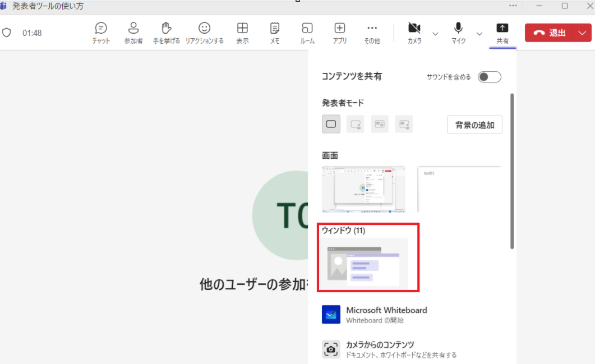Open the チャット chat panel
The width and height of the screenshot is (595, 364).
(x=101, y=33)
